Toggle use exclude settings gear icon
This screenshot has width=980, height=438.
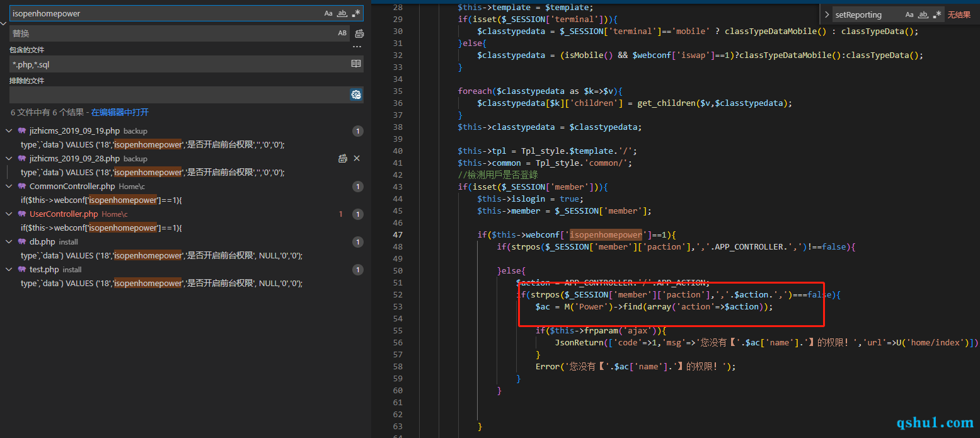356,95
